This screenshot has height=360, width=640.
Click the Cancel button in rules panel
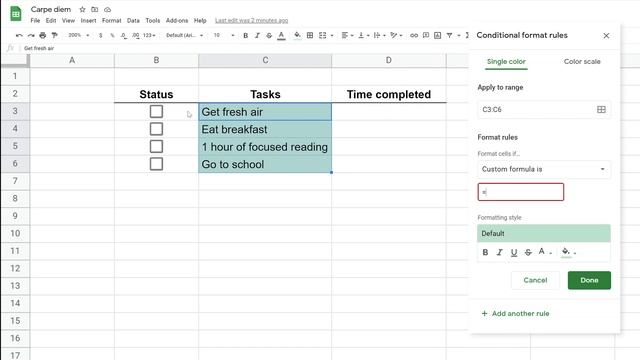pos(535,280)
